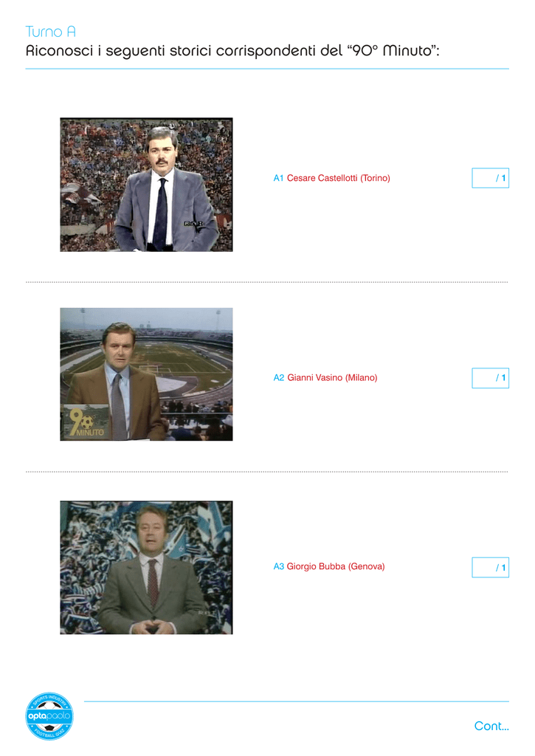Click the A2 score box
Screen dimensions: 535x756
490,378
